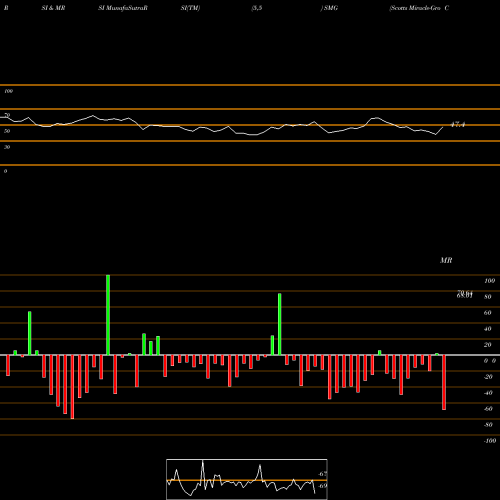Click the '(Scotts Miracle-Gro C' company name
The height and width of the screenshot is (500, 500).
pos(419,8)
